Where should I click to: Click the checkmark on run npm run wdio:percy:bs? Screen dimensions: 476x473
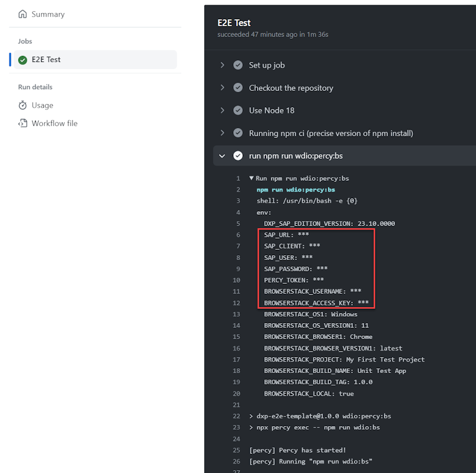(x=238, y=156)
